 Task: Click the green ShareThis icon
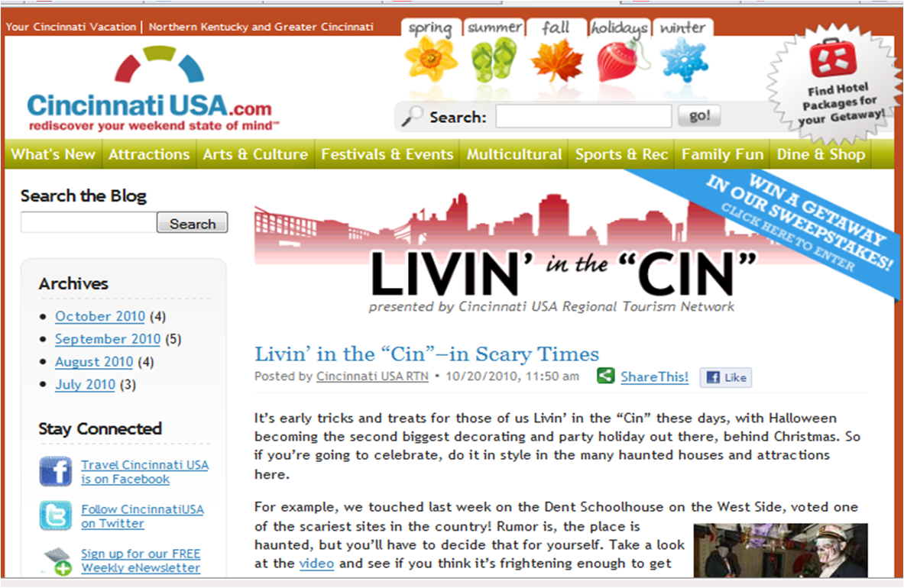pos(605,376)
